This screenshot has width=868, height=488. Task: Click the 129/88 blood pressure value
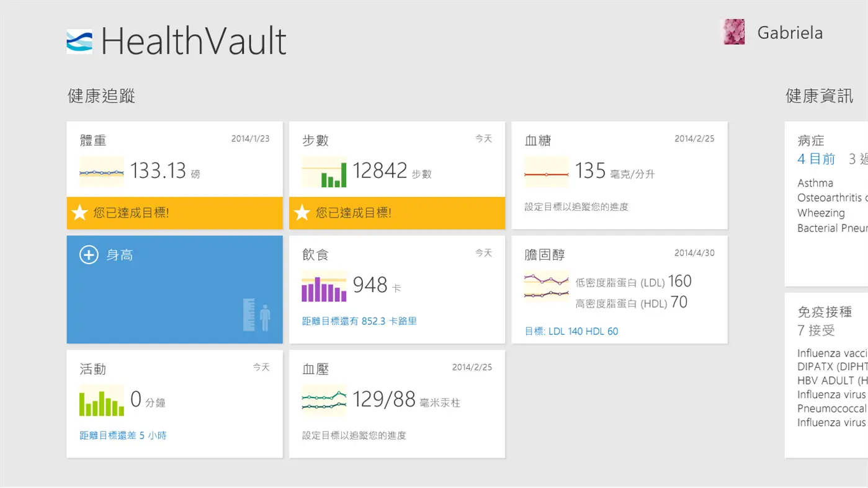(x=384, y=399)
